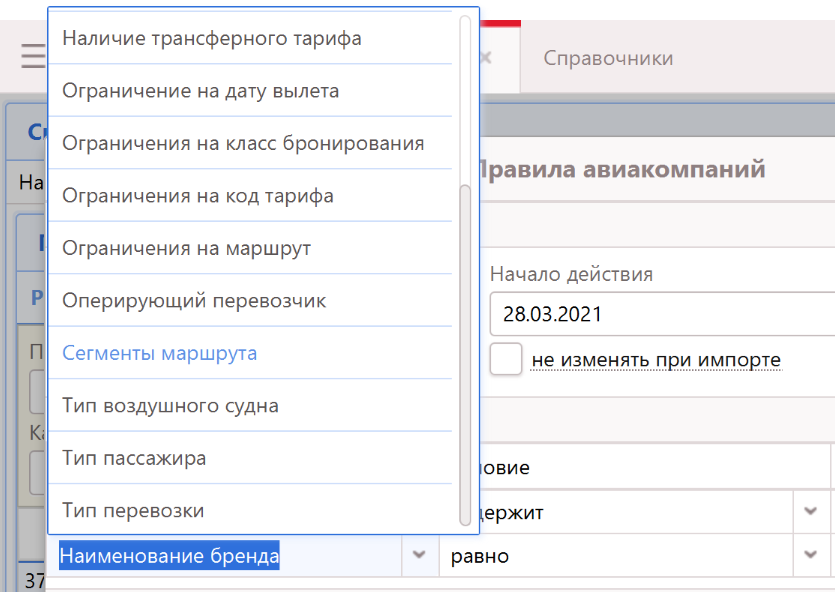Pick Ограничения на код тарифа
This screenshot has width=835, height=592.
[x=198, y=196]
